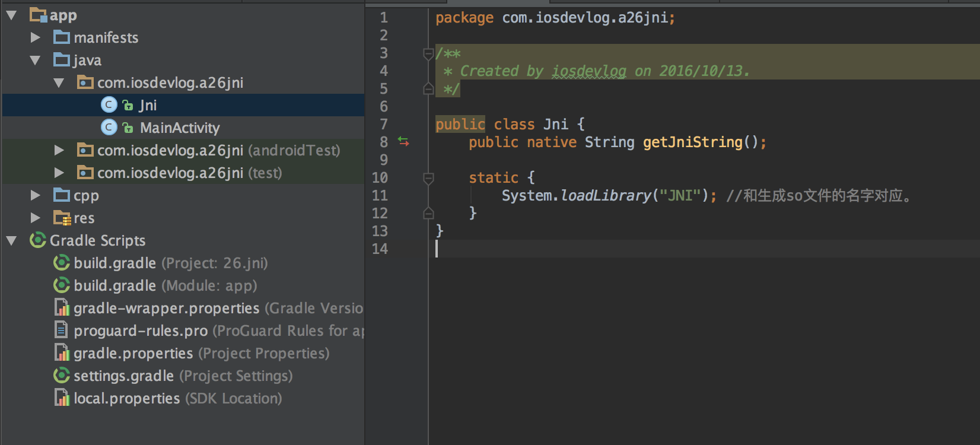Select com.iosdevlog.a26jni (test) package label
This screenshot has height=445, width=980.
pos(190,173)
